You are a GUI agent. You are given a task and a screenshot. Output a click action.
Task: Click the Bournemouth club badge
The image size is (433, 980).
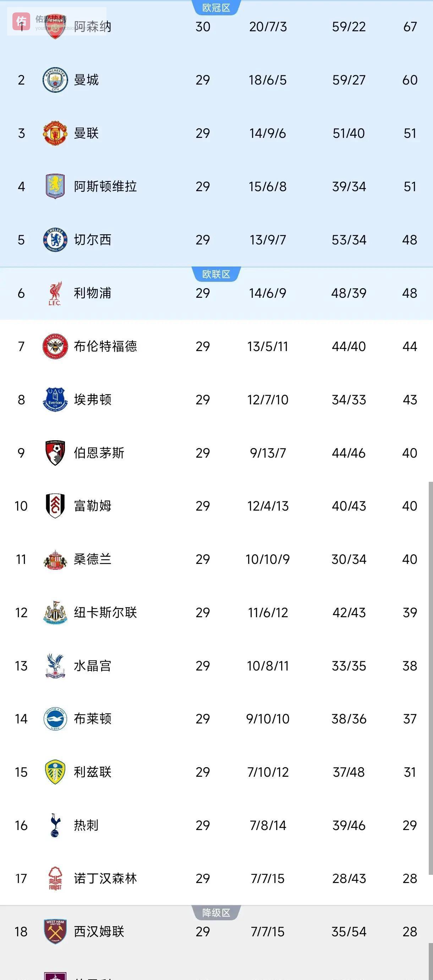pyautogui.click(x=55, y=453)
